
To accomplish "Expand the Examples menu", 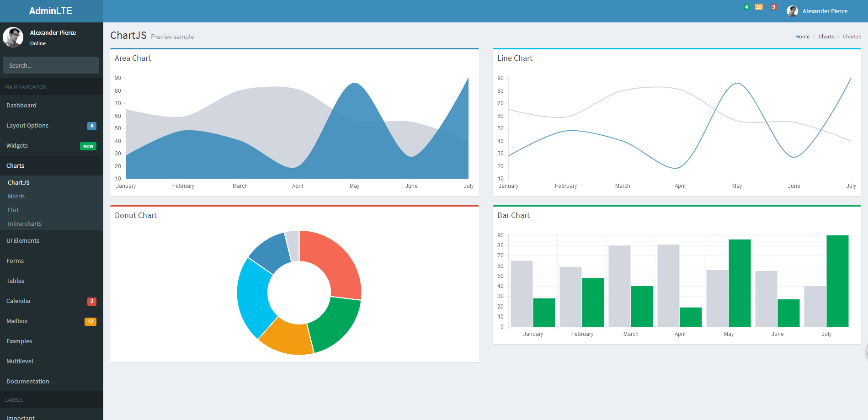I will 52,341.
